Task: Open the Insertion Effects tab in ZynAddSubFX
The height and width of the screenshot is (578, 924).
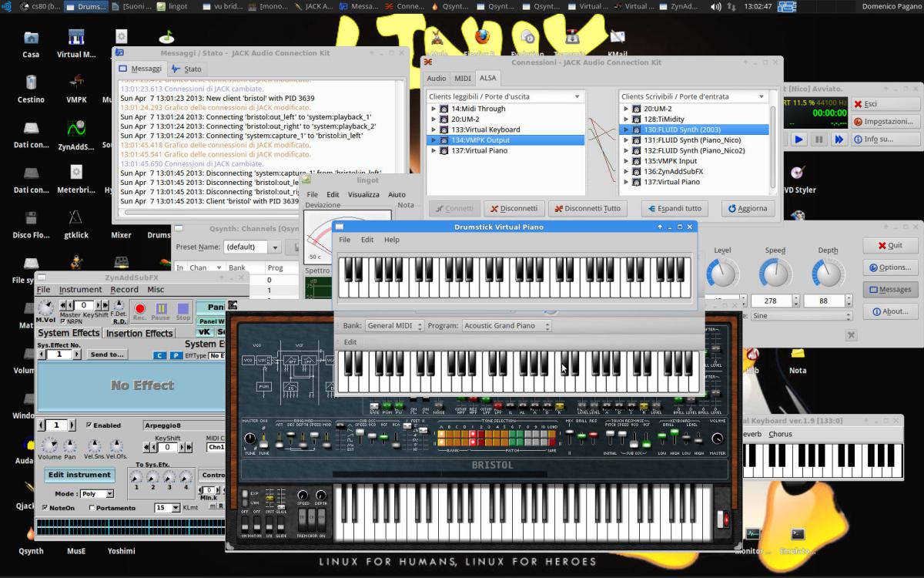Action: coord(139,333)
